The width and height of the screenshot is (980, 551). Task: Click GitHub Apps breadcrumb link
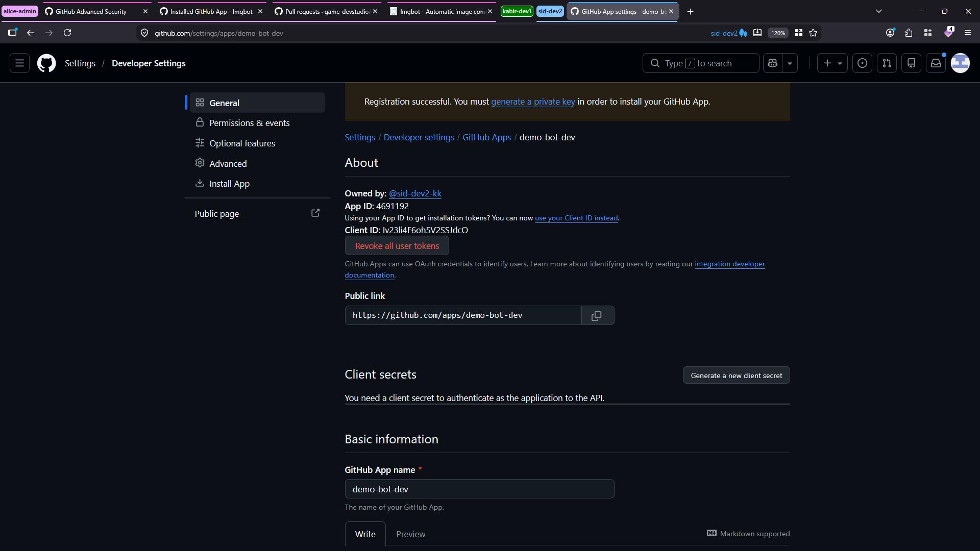[x=486, y=137]
